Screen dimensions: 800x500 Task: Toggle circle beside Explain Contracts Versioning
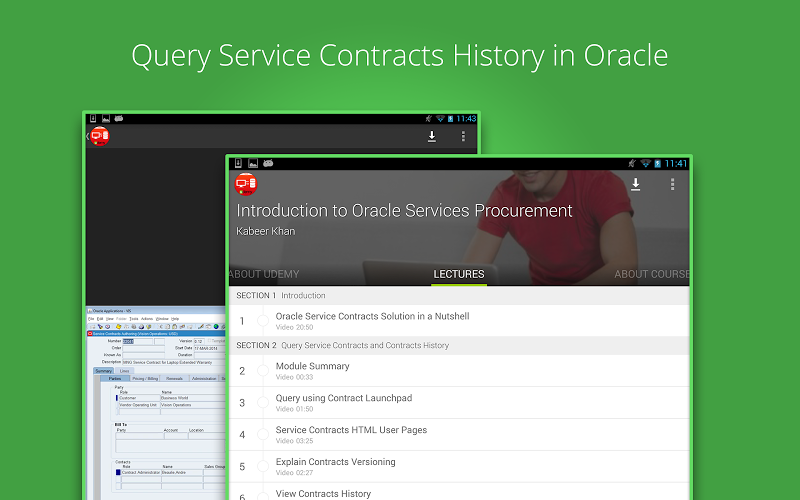[x=263, y=466]
